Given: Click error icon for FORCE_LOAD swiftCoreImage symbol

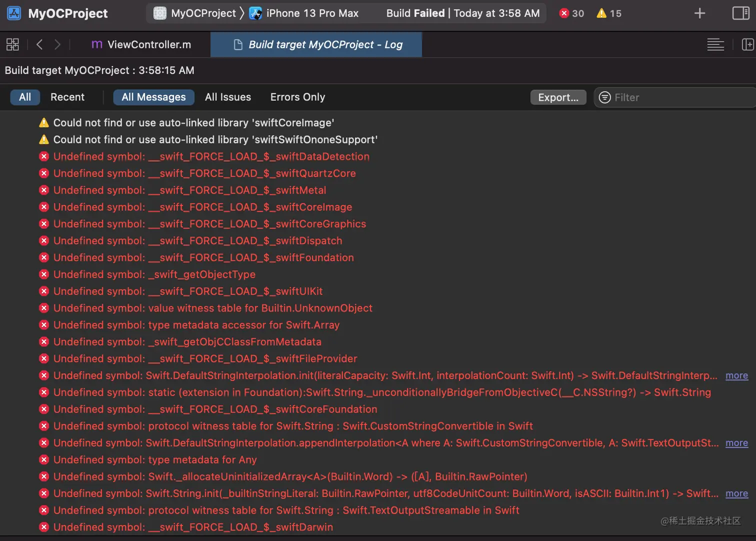Looking at the screenshot, I should pyautogui.click(x=44, y=207).
